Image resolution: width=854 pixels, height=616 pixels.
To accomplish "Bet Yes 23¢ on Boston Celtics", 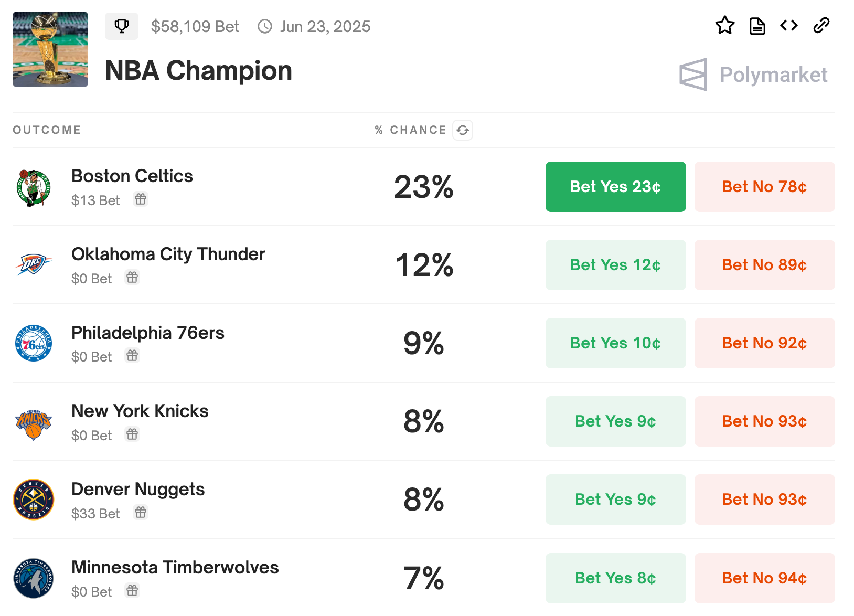I will point(615,187).
